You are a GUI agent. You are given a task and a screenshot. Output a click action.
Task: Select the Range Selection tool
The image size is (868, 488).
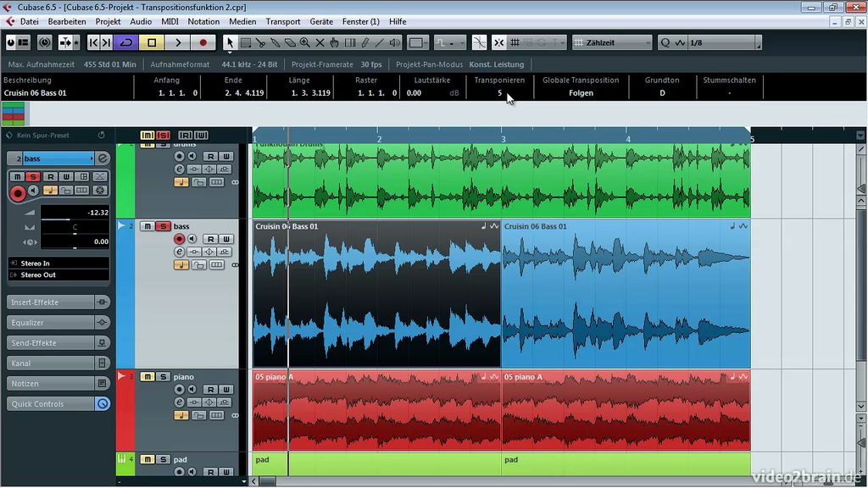coord(246,42)
